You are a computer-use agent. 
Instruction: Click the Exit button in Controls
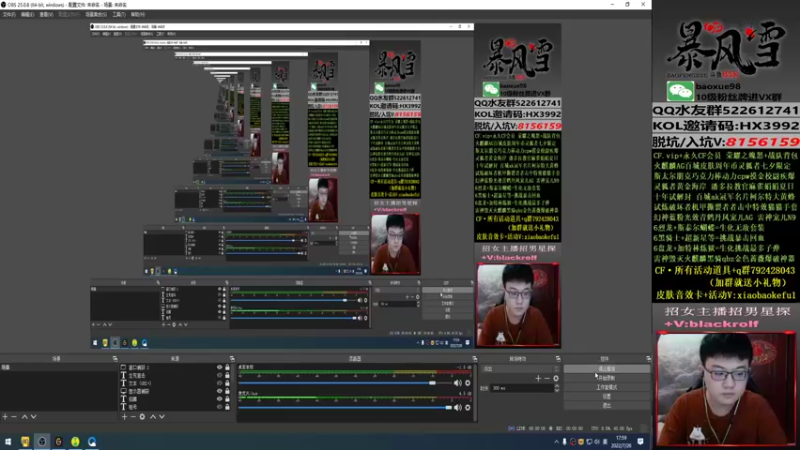click(x=607, y=406)
